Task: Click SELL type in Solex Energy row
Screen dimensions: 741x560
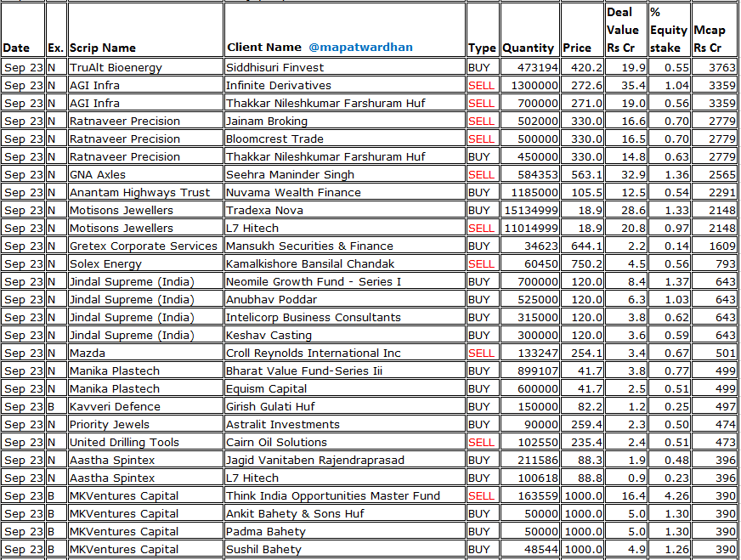Action: [x=481, y=263]
